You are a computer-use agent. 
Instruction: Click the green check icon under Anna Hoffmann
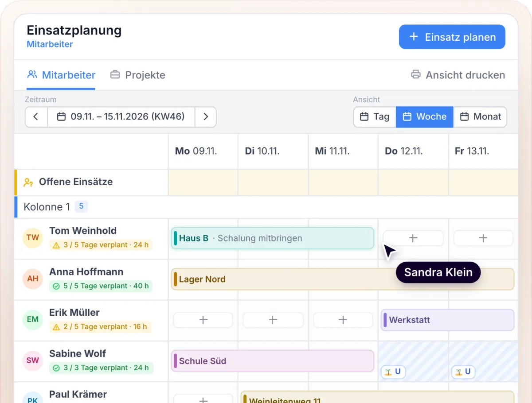coord(56,286)
